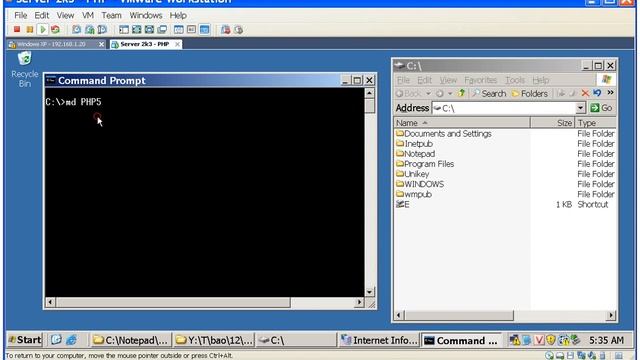Select the Program Files folder

point(425,164)
